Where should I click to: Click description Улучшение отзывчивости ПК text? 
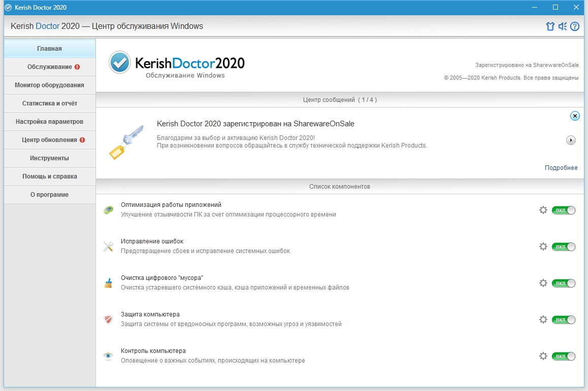pyautogui.click(x=228, y=215)
